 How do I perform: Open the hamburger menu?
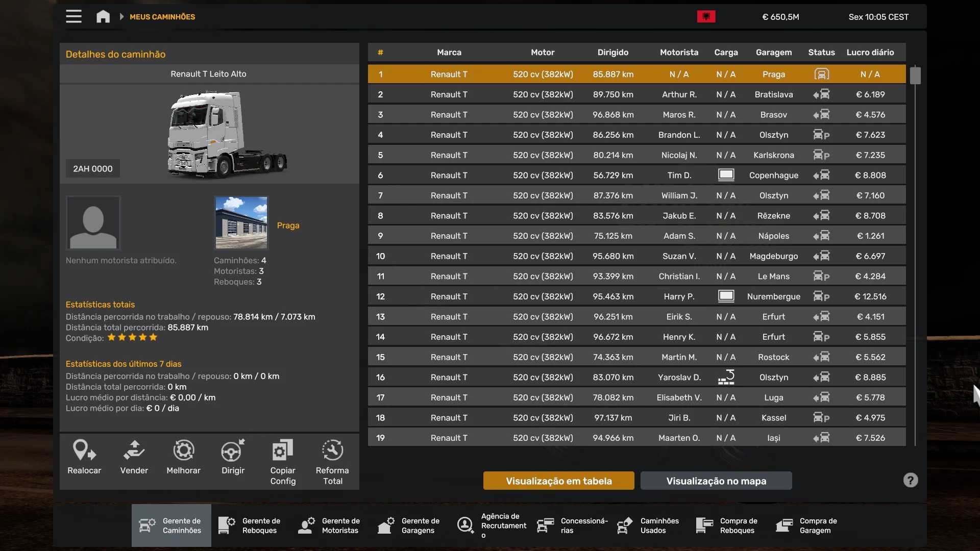[73, 17]
